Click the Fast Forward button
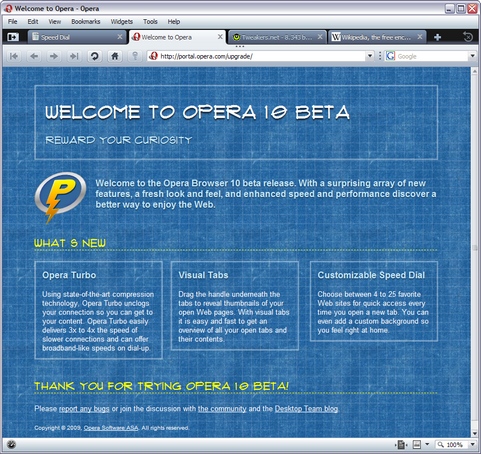Viewport: 481px width, 454px height. [74, 56]
